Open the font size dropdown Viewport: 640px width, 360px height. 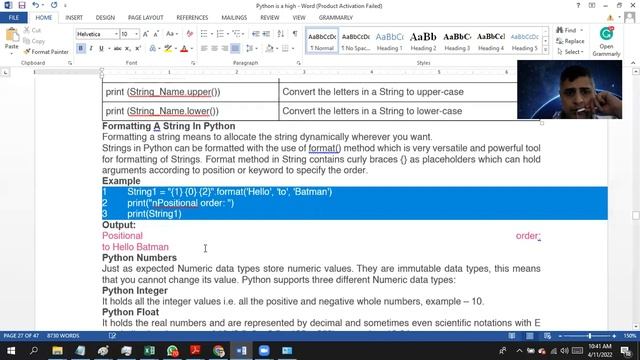(136, 34)
